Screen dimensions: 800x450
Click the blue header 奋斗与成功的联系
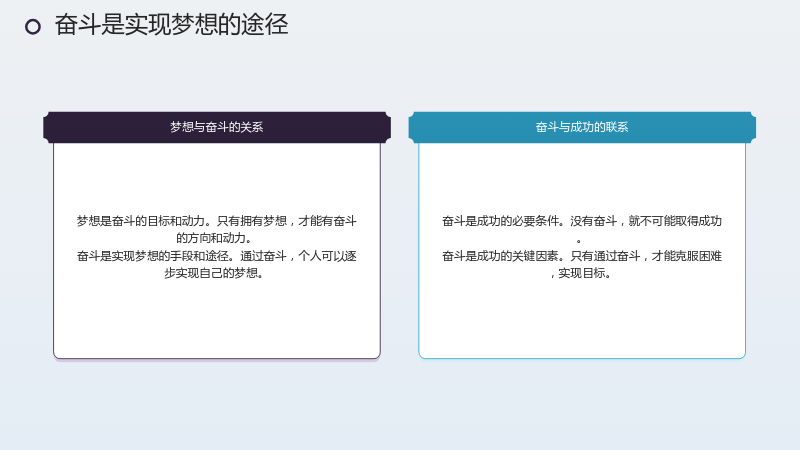click(582, 127)
